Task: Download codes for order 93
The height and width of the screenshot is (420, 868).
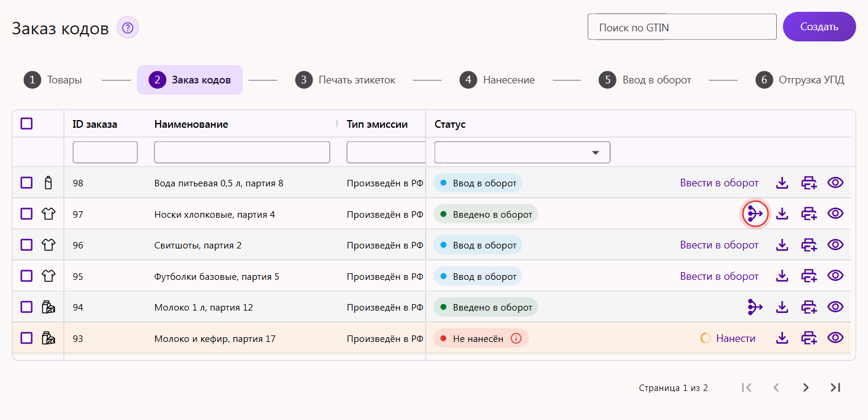Action: pos(782,338)
